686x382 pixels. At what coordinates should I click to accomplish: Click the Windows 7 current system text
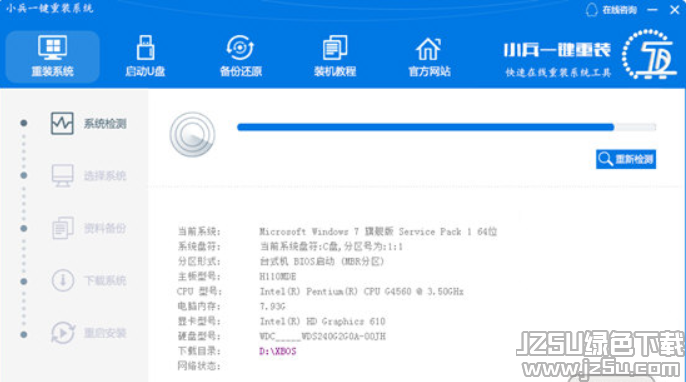[x=378, y=231]
